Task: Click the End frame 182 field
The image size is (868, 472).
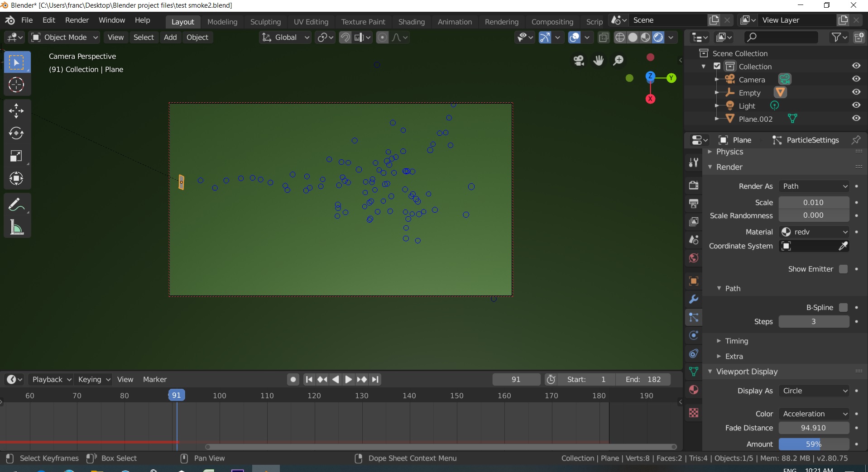Action: coord(643,379)
